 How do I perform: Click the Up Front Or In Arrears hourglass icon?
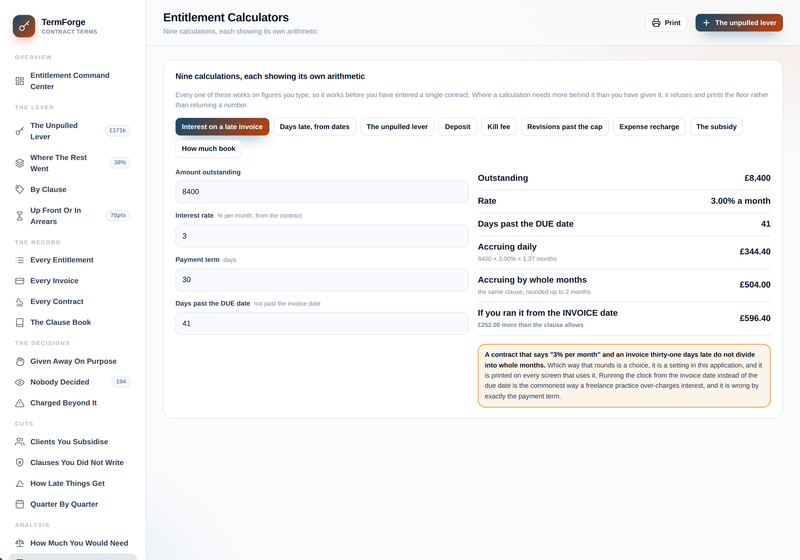(19, 216)
